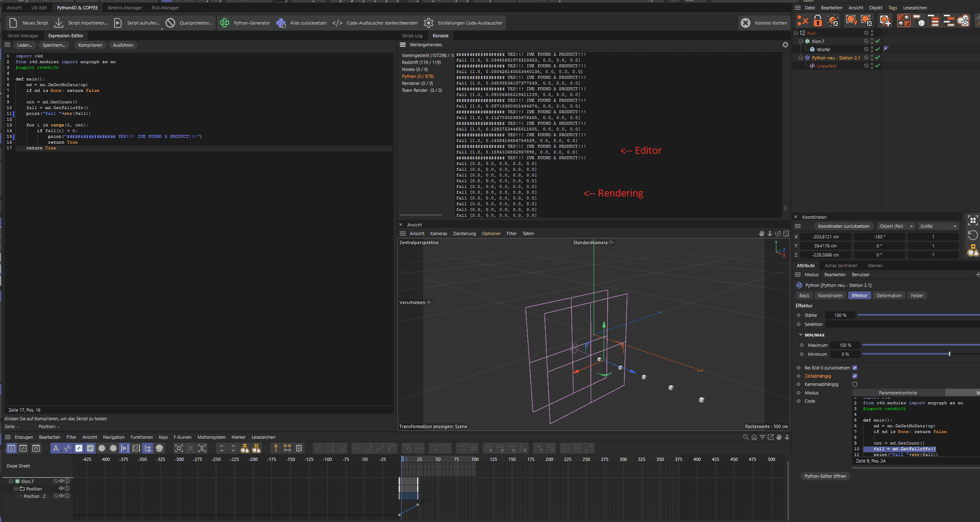Click the X position field -203.8121 cm

pos(825,237)
